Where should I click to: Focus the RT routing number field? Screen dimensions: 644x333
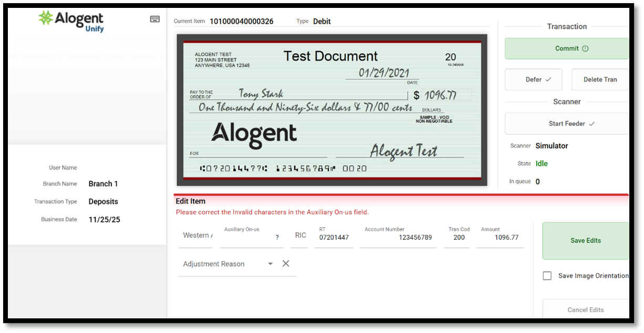333,238
